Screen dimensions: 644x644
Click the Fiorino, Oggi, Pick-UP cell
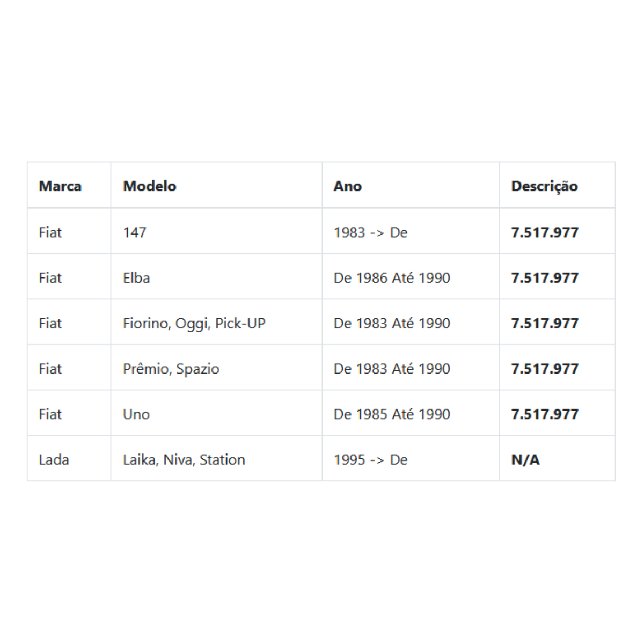click(x=216, y=323)
